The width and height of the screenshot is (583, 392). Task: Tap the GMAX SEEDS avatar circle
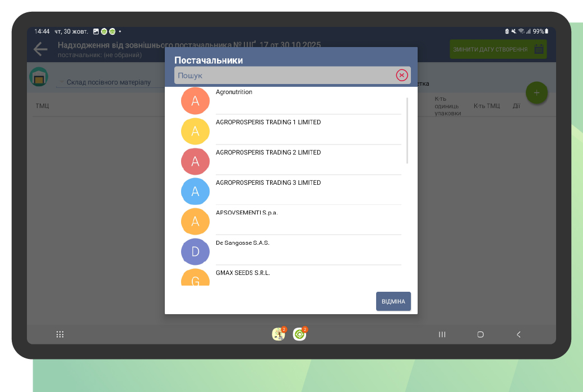click(x=195, y=278)
